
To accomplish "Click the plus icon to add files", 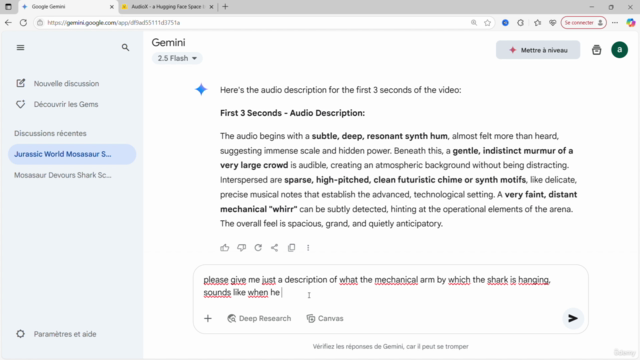I will [x=208, y=318].
